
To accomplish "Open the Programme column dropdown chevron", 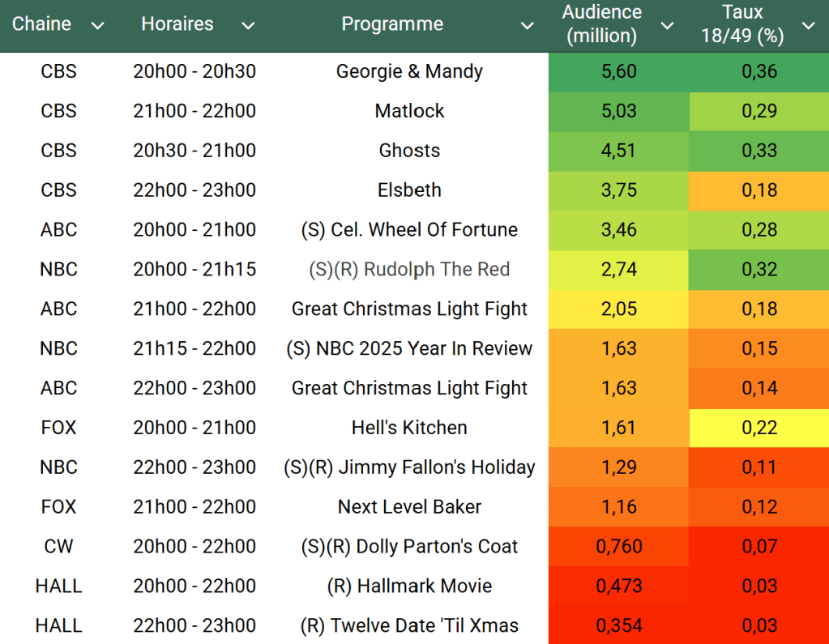I will (527, 26).
